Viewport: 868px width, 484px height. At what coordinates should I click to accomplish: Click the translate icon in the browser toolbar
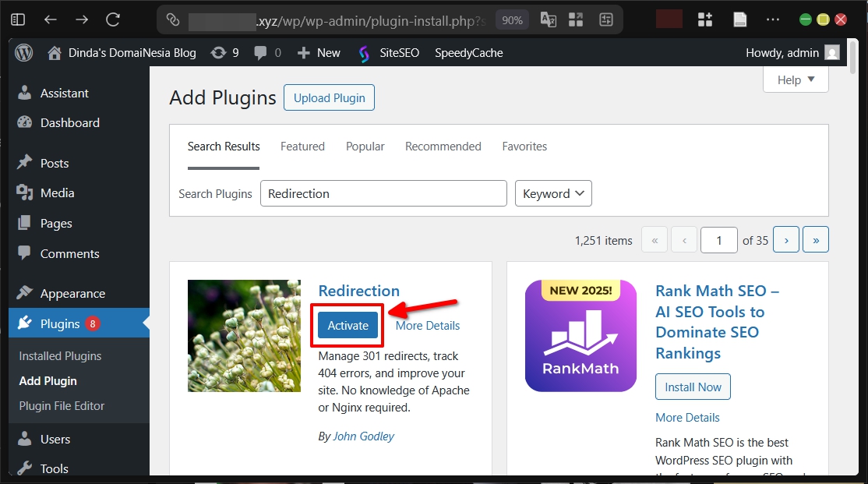click(548, 19)
